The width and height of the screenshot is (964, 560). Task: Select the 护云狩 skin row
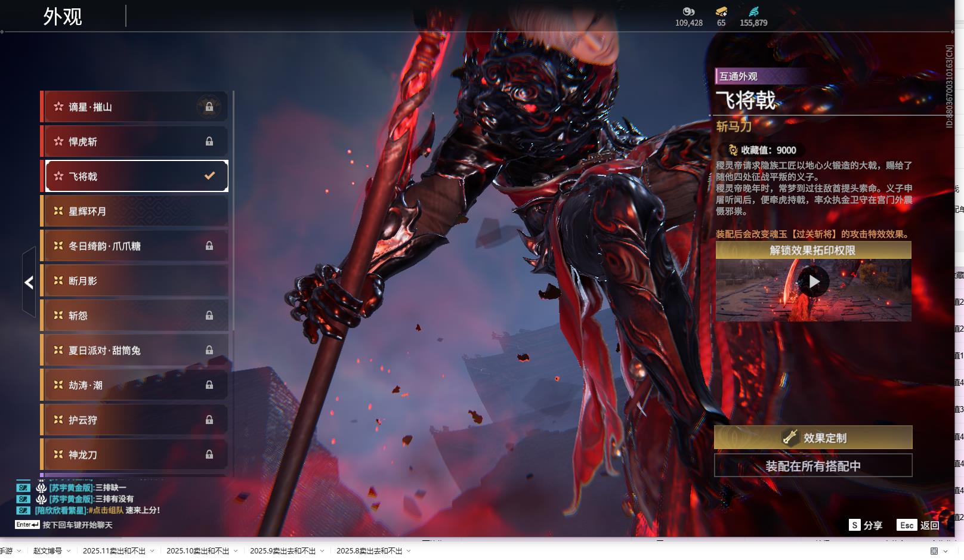(x=134, y=420)
